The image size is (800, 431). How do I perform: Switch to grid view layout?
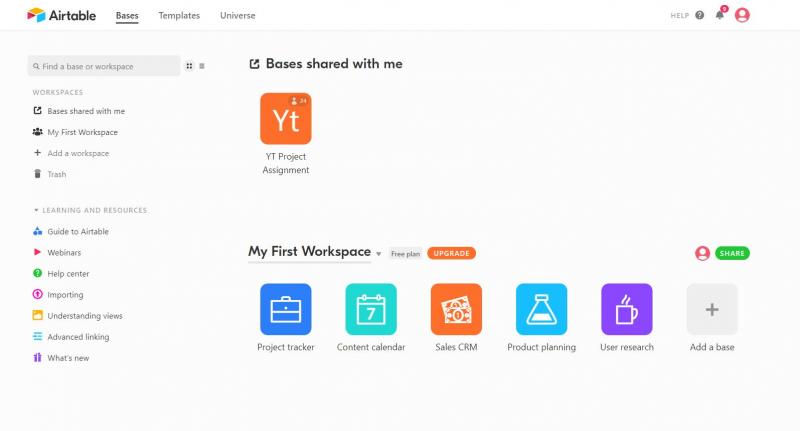(x=189, y=66)
